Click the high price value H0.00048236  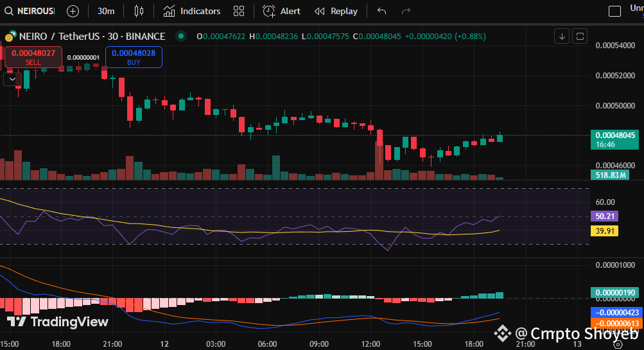pos(274,37)
